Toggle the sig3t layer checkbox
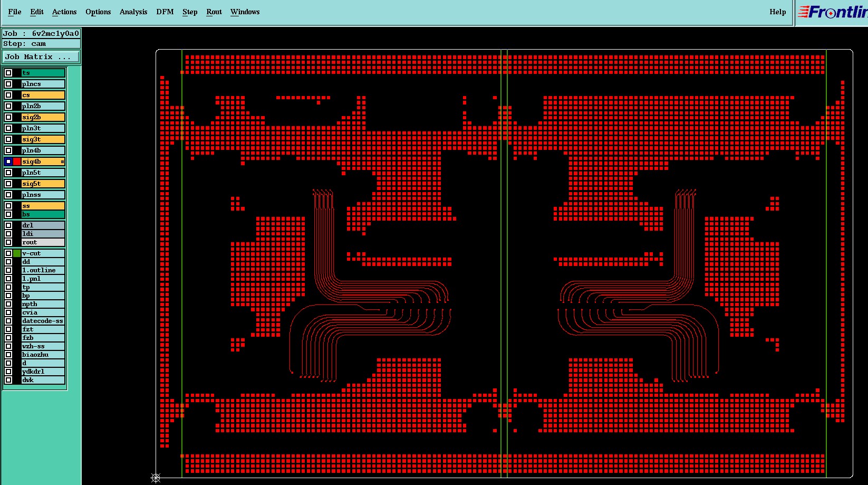The image size is (868, 485). click(x=8, y=139)
